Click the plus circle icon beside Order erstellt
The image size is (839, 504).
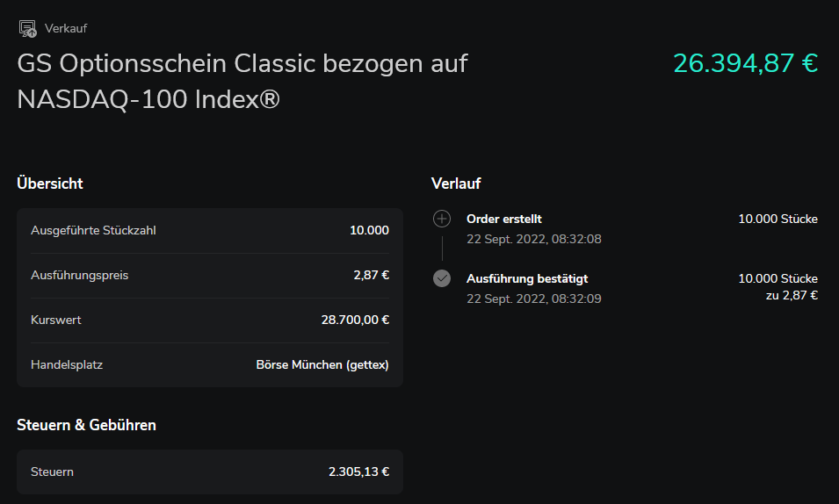pyautogui.click(x=442, y=219)
